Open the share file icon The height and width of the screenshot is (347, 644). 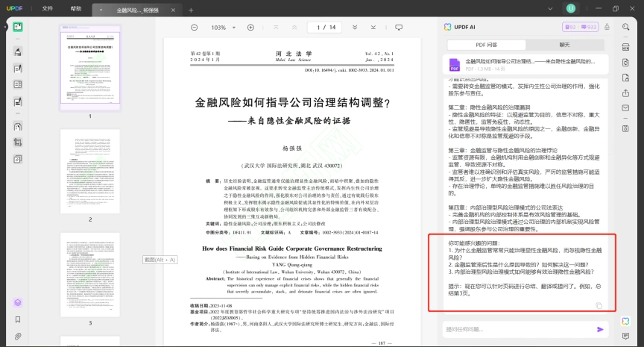click(625, 93)
